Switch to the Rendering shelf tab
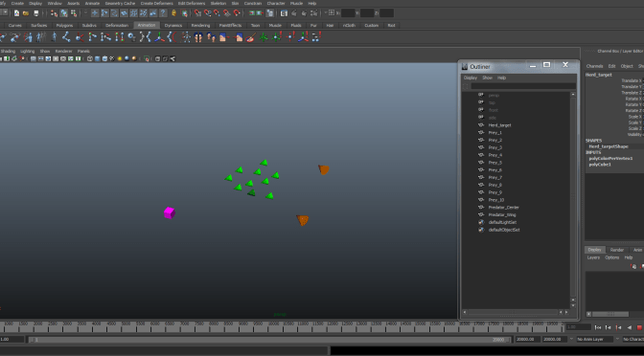Viewport: 644px width, 356px height. point(200,26)
